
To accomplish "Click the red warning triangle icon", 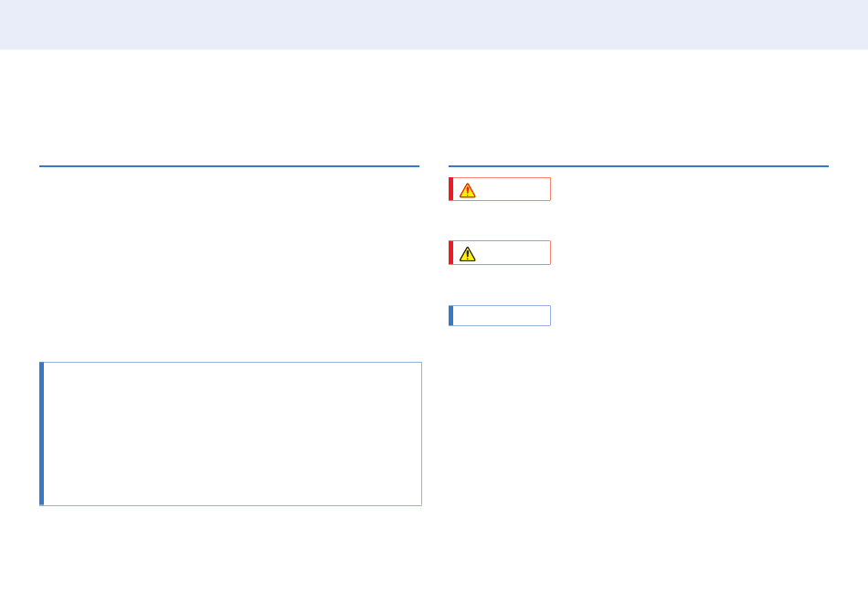I will tap(467, 190).
